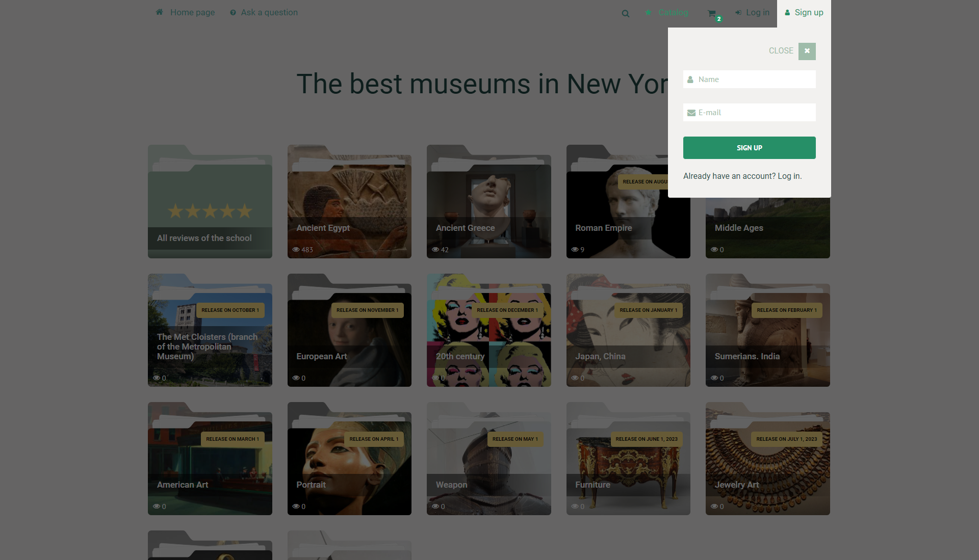
Task: Open the Portrait folder
Action: point(349,459)
